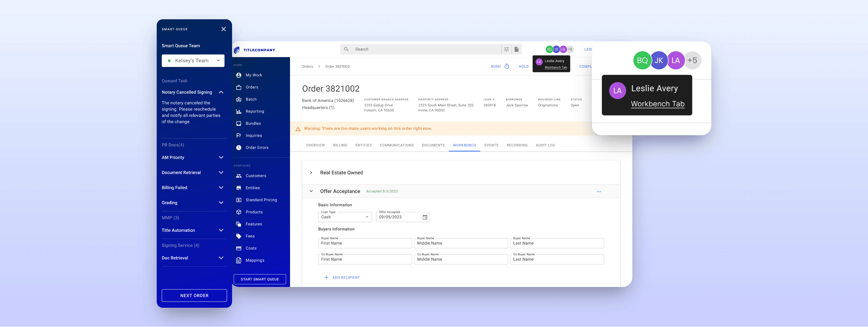
Task: Collapse Notary Cancelled Signing task
Action: pos(221,92)
